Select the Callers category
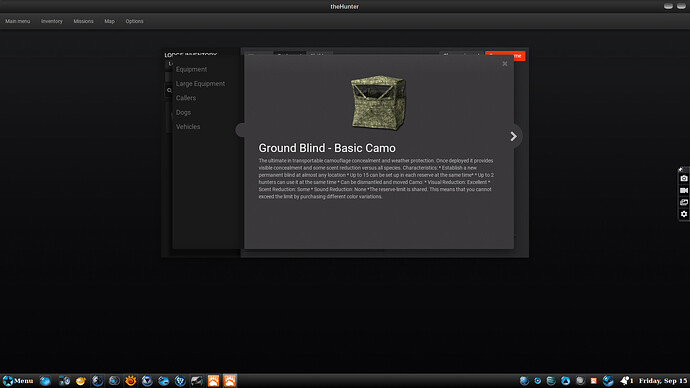This screenshot has height=388, width=690. tap(186, 98)
